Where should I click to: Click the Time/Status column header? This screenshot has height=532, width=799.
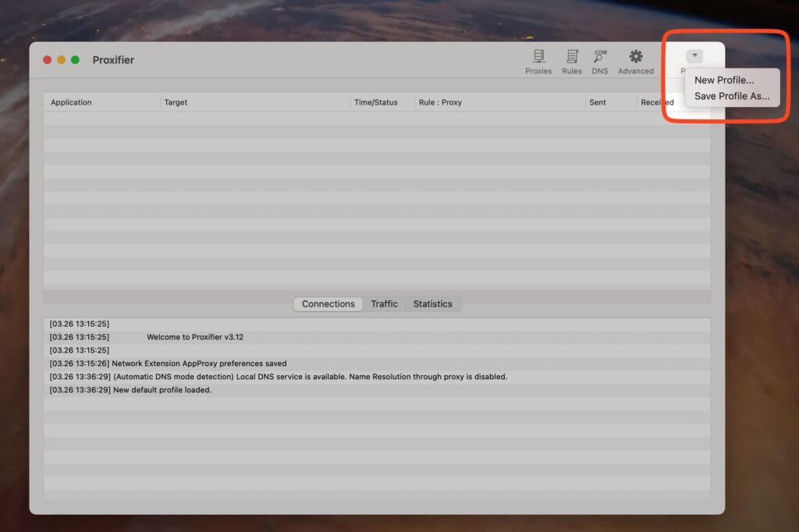click(x=376, y=102)
